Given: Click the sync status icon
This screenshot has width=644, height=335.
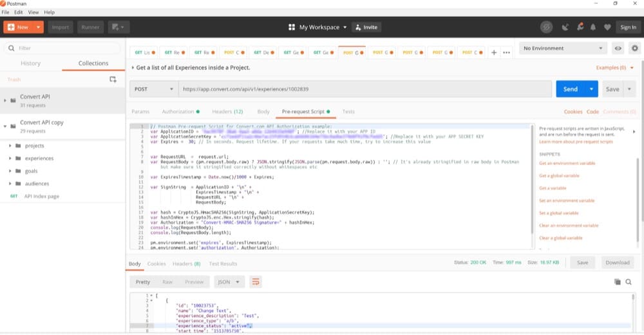Looking at the screenshot, I should (546, 27).
